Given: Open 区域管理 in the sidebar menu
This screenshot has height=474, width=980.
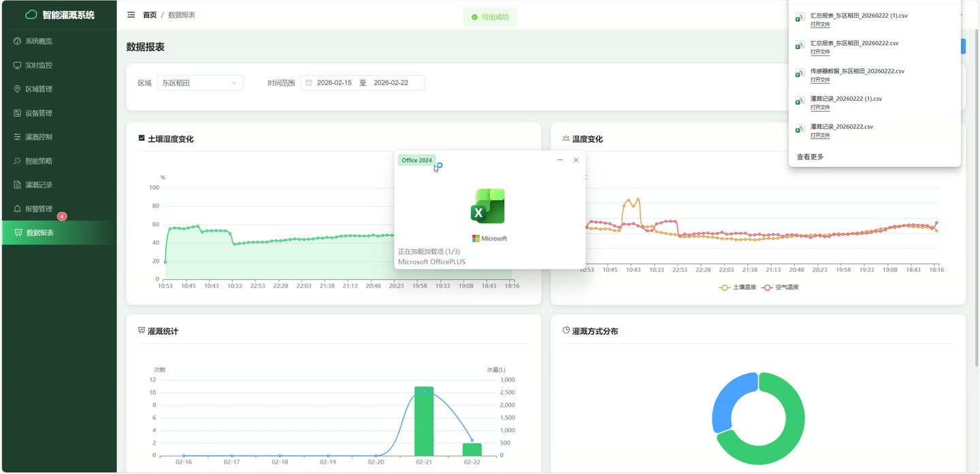Looking at the screenshot, I should coord(59,89).
